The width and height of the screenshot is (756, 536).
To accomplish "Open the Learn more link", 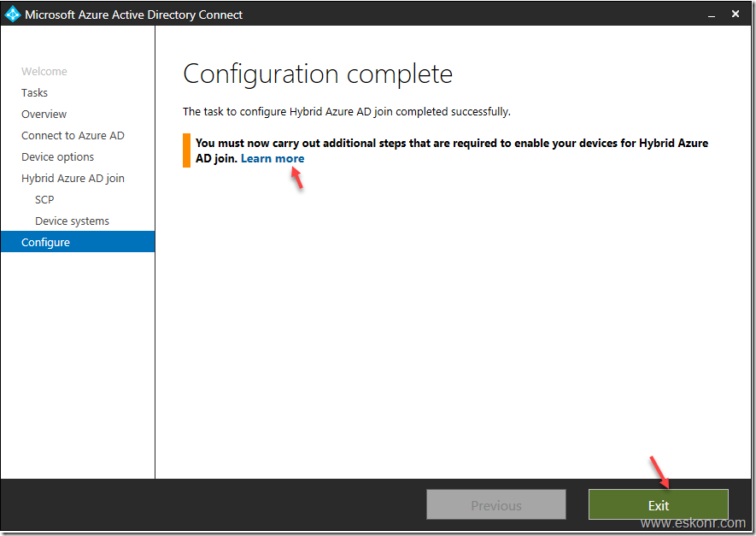I will (273, 159).
